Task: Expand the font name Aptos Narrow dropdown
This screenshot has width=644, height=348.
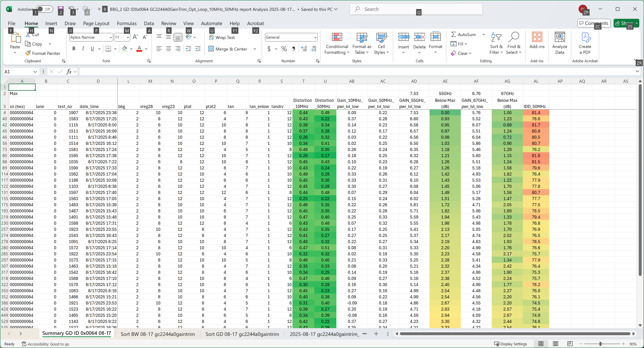Action: [x=111, y=37]
